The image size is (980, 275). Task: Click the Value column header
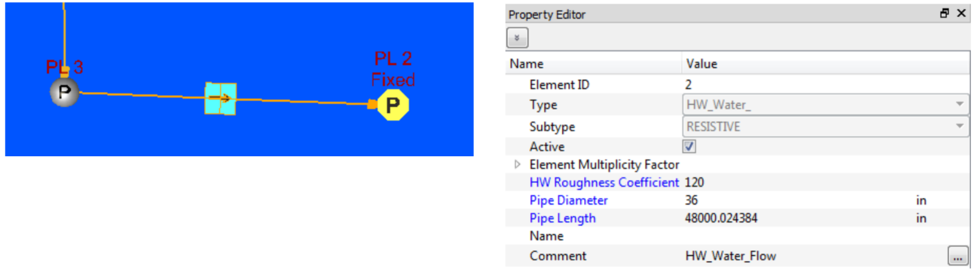click(702, 64)
